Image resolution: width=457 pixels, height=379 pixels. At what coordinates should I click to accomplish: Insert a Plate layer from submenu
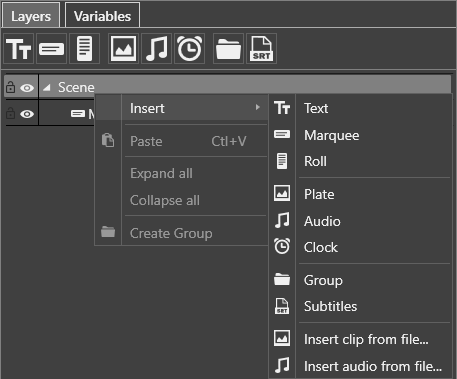click(x=361, y=194)
